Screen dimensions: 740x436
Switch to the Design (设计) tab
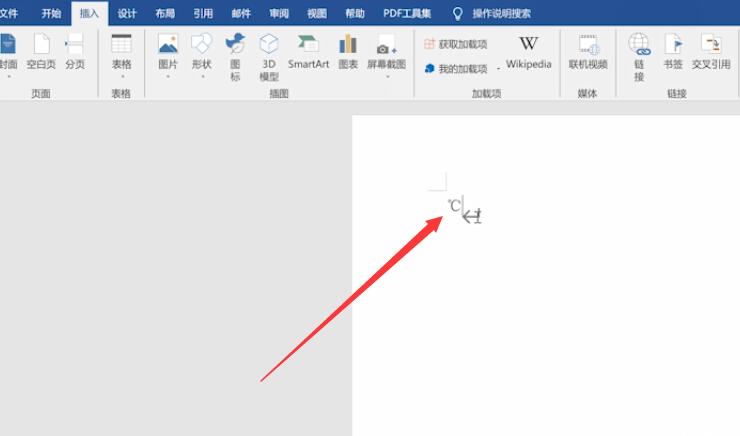[x=127, y=13]
